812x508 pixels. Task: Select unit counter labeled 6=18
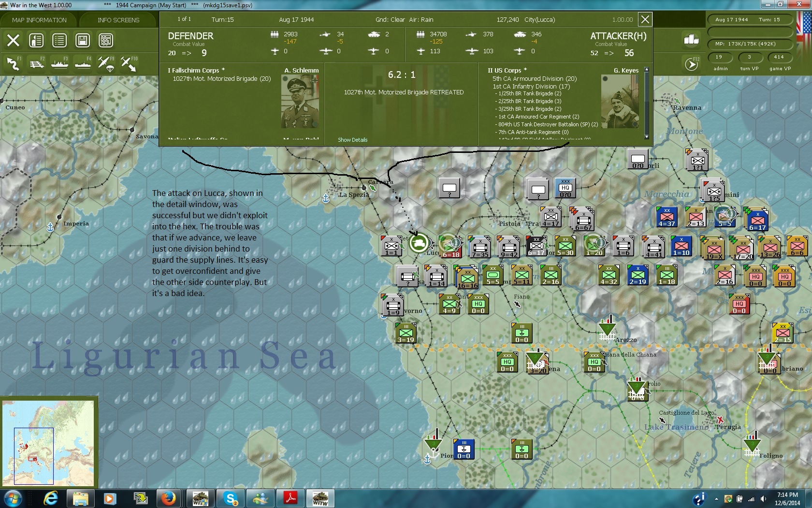click(x=450, y=246)
